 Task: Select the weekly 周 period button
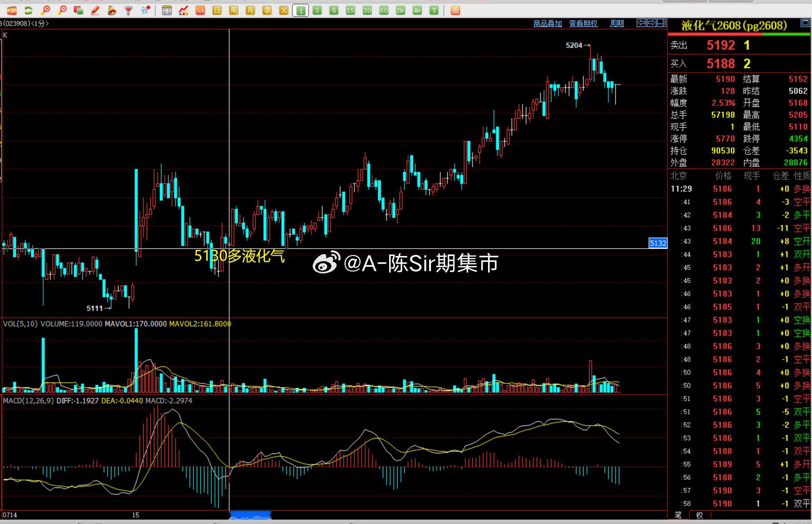(x=234, y=10)
